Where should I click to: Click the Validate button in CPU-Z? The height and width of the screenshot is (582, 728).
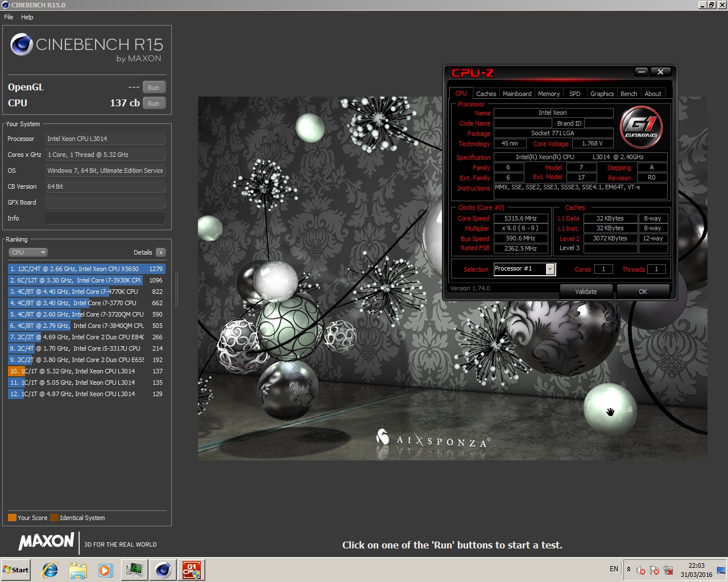[586, 292]
